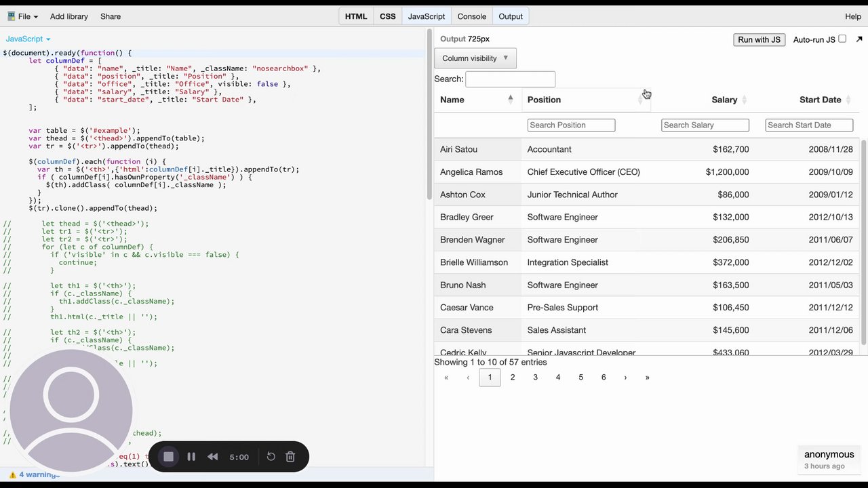
Task: Open the Share option
Action: coord(111,16)
